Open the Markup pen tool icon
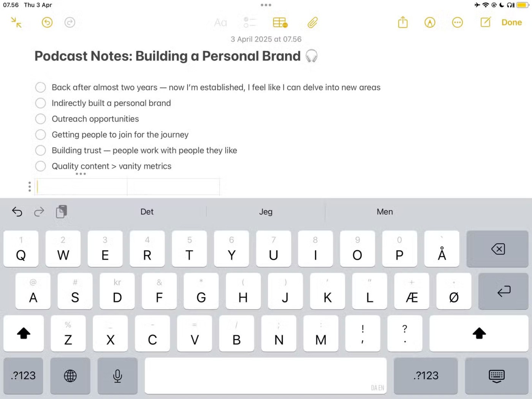 pos(430,22)
